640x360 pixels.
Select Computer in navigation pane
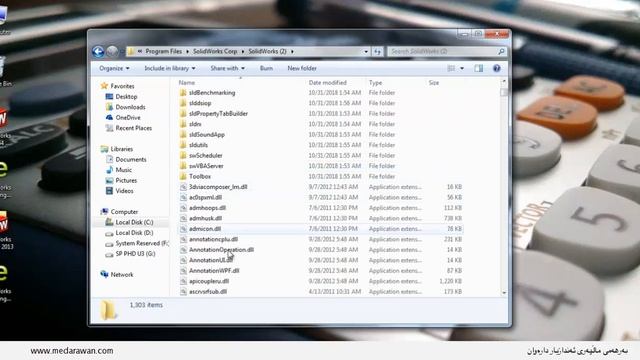coord(124,212)
